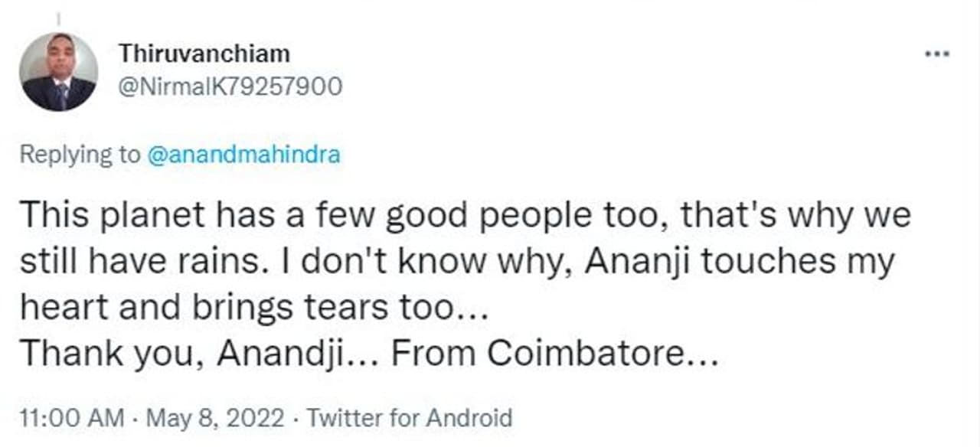Click the line "heart and brings tears too..."
The width and height of the screenshot is (980, 447).
250,308
